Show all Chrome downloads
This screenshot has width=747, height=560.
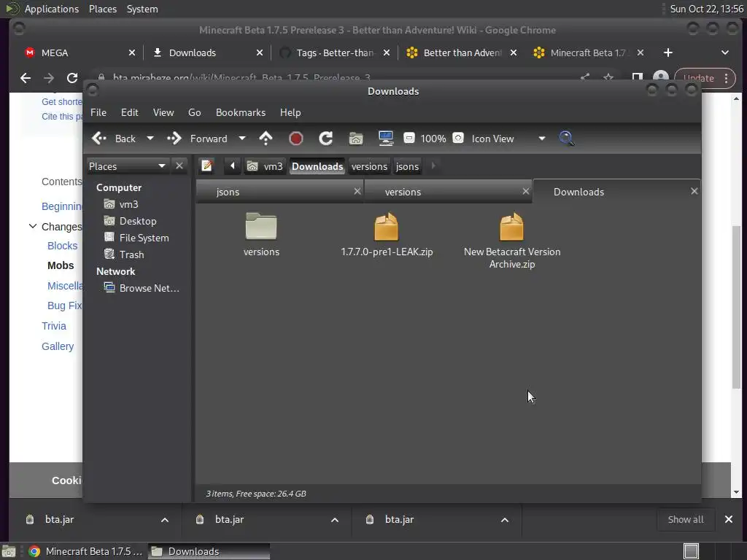pos(686,520)
